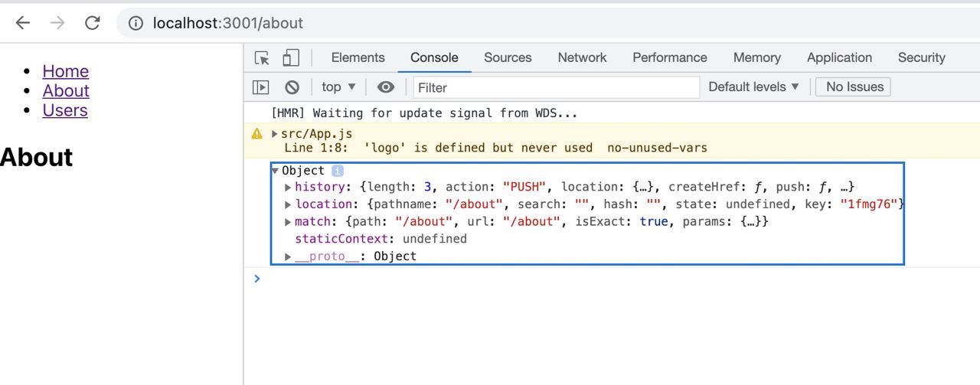Viewport: 980px width, 385px height.
Task: Select the Console tab
Action: click(434, 57)
